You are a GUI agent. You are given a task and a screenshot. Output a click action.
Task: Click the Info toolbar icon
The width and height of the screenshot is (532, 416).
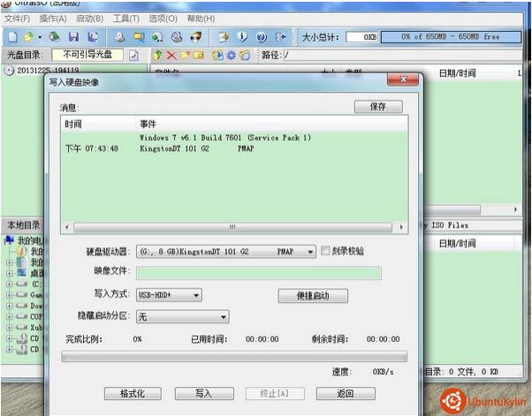[x=242, y=37]
